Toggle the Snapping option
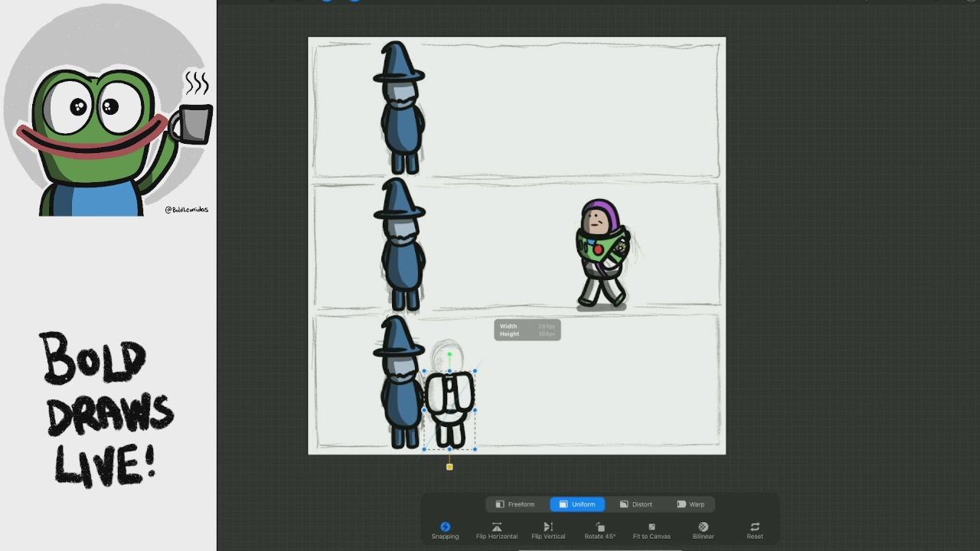 tap(445, 530)
